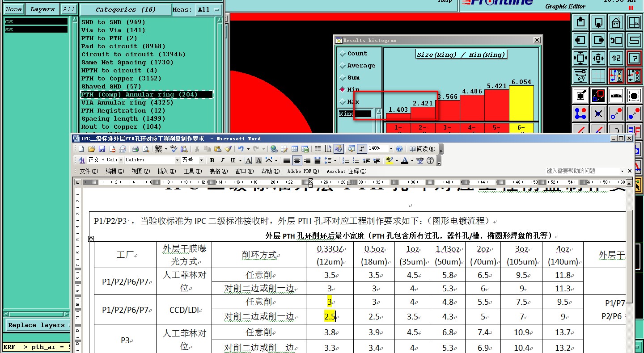Screen dimensions: 644x353
Task: Open font color dropdown arrow
Action: (412, 160)
